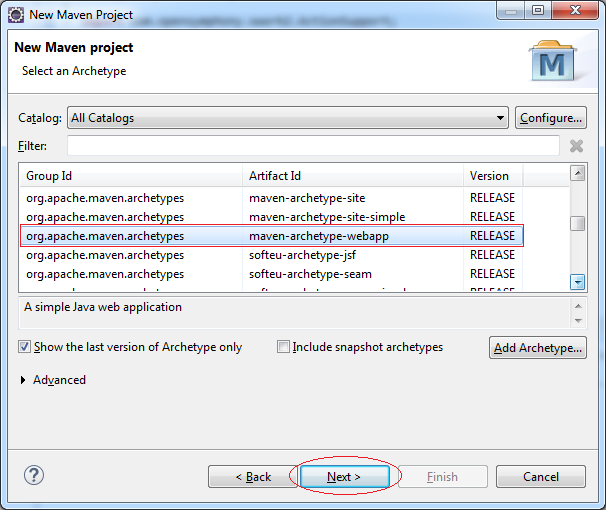Click the Add Archetype... button

click(538, 348)
